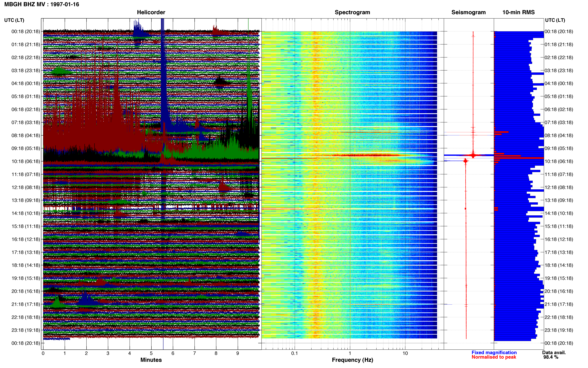Click left time label 09:18 (05:18)
The image size is (588, 368).
pyautogui.click(x=26, y=148)
